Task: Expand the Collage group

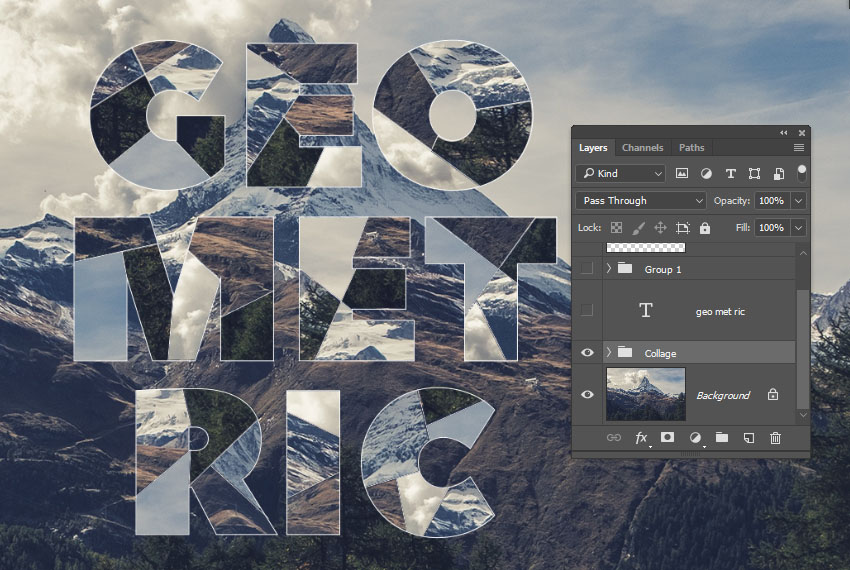Action: (609, 353)
